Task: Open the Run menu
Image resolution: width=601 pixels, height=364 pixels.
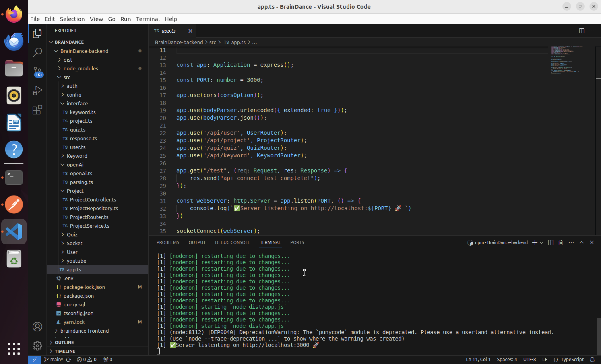Action: (125, 19)
